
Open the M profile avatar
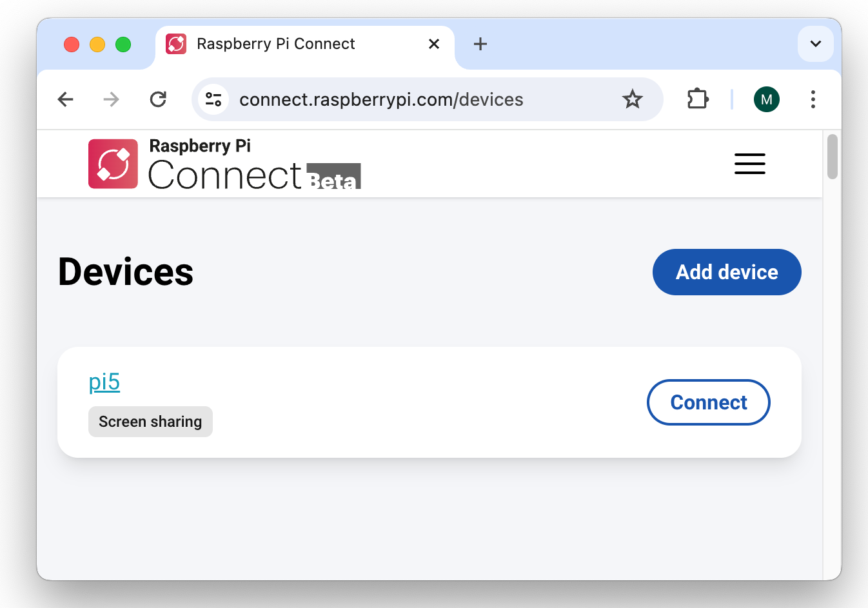[766, 99]
